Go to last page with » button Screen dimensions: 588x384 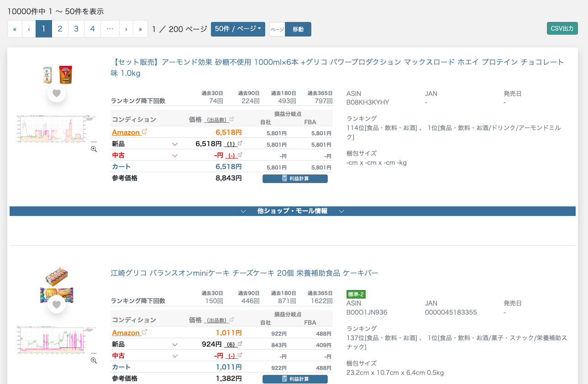(140, 29)
